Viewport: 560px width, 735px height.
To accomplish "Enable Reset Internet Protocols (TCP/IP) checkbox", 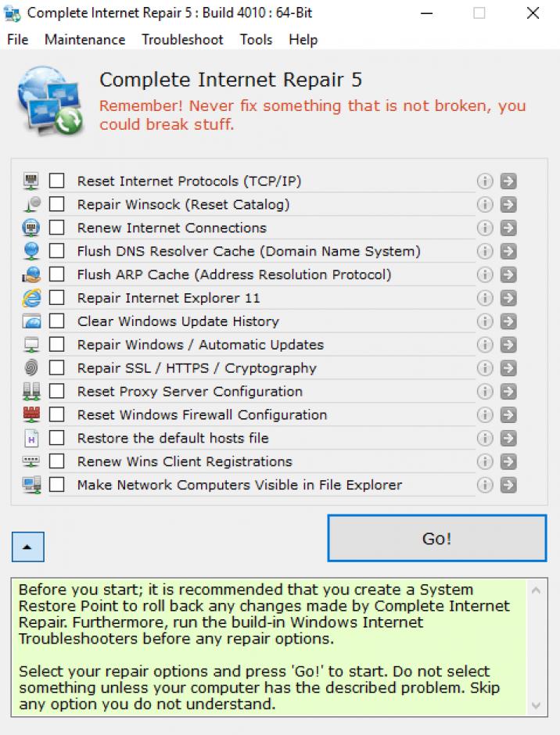I will [57, 181].
